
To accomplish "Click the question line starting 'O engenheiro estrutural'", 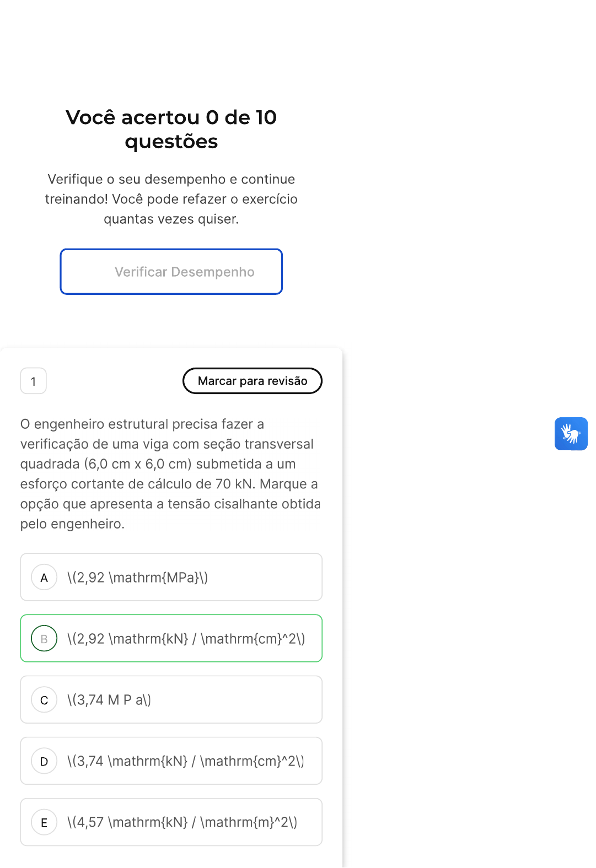I will [142, 424].
